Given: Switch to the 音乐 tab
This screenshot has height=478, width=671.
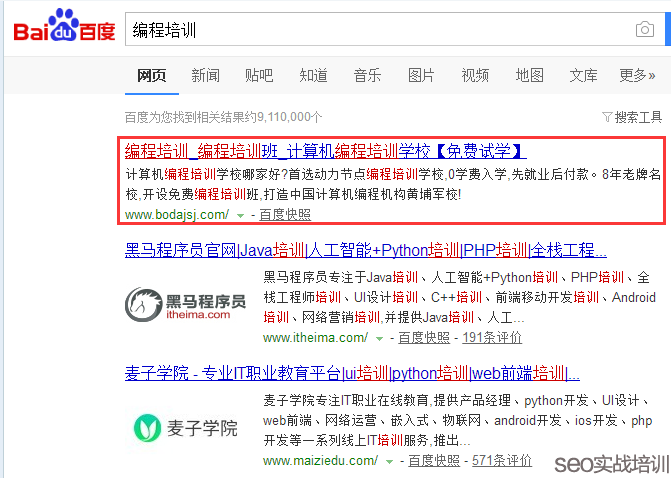Looking at the screenshot, I should [x=367, y=75].
